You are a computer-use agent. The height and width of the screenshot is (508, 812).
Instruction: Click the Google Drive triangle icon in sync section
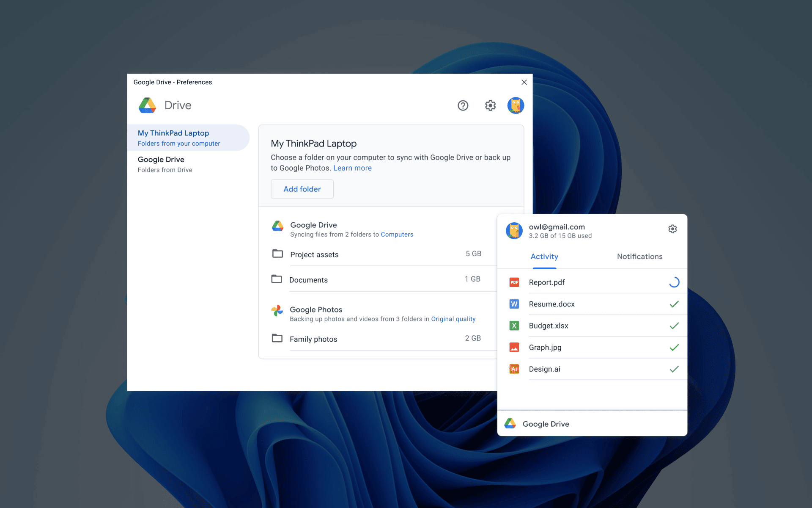(277, 226)
